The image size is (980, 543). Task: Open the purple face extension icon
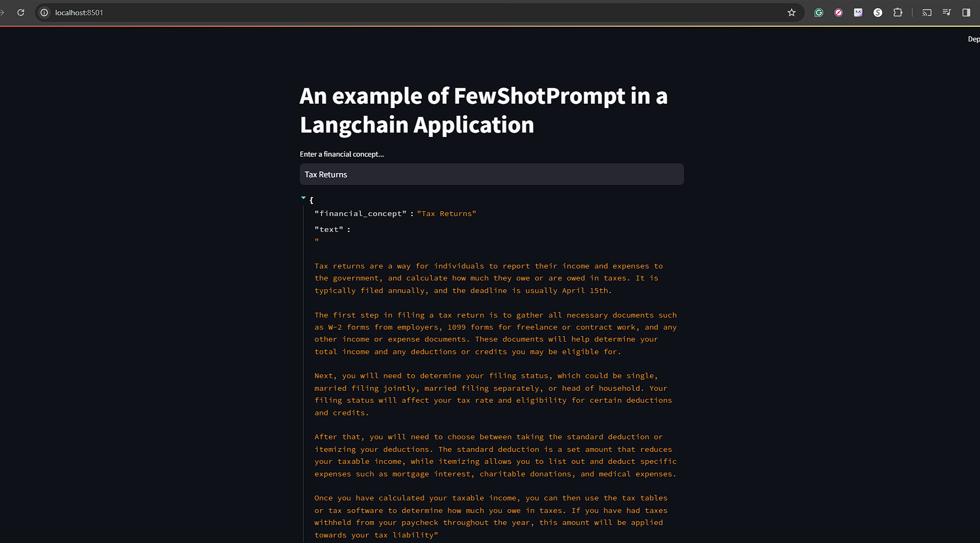pyautogui.click(x=858, y=13)
